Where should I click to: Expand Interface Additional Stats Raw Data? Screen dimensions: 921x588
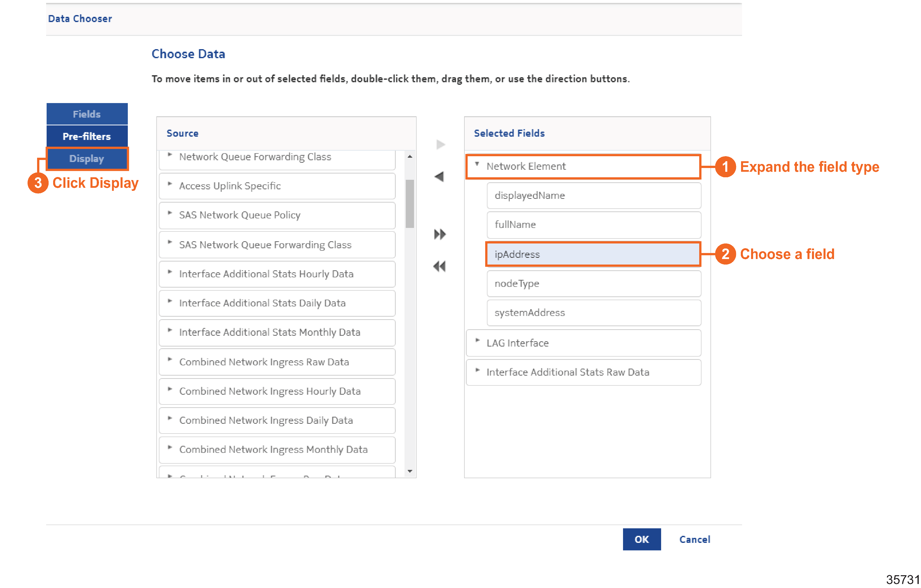tap(477, 370)
